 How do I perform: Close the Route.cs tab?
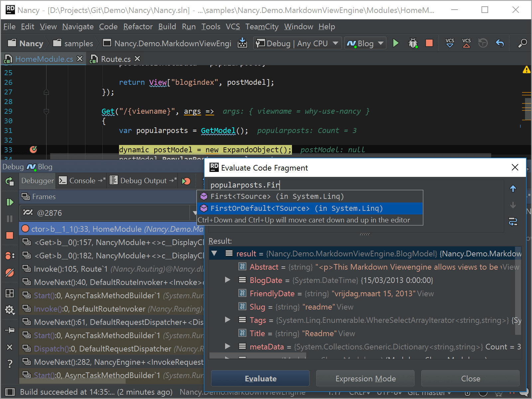pos(137,59)
